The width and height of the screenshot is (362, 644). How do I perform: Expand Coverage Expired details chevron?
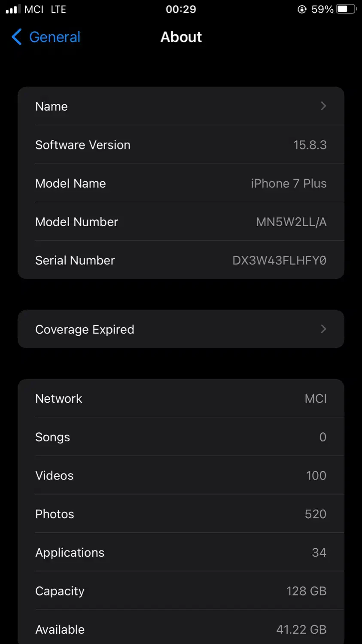click(x=323, y=329)
